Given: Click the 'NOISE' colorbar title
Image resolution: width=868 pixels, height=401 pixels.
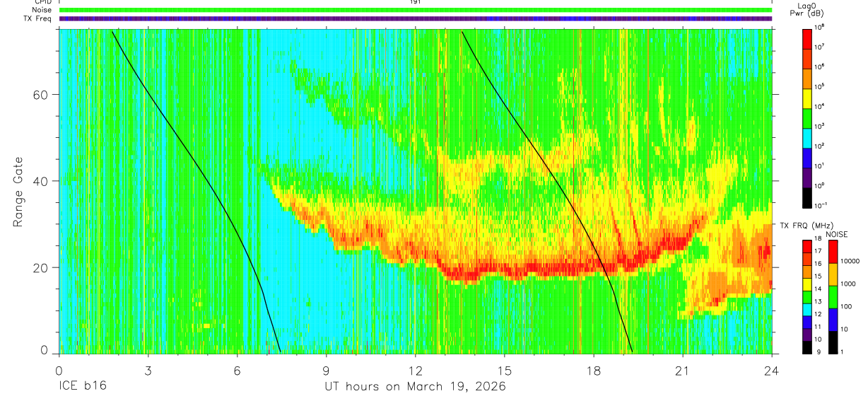Looking at the screenshot, I should 836,233.
